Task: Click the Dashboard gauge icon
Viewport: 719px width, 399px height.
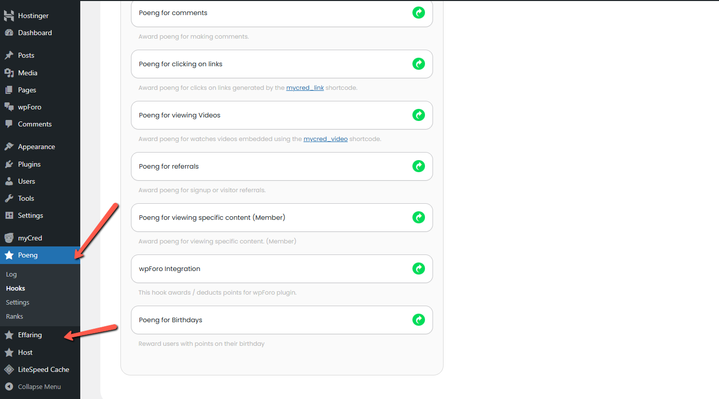Action: pyautogui.click(x=9, y=33)
